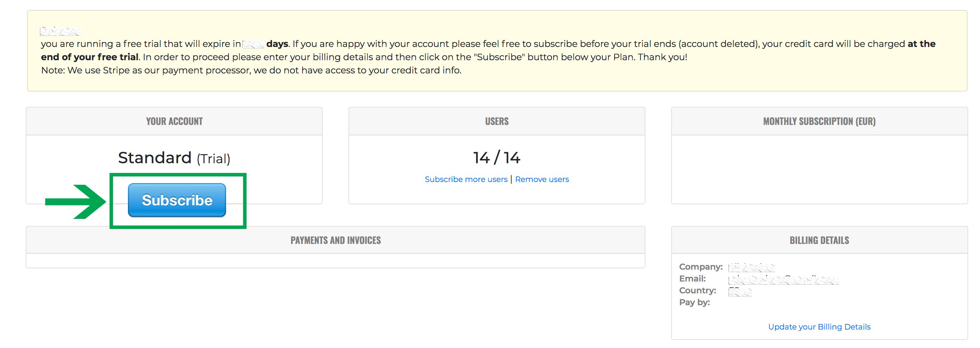The width and height of the screenshot is (980, 348).
Task: Open Update your Billing Details link
Action: pos(819,327)
